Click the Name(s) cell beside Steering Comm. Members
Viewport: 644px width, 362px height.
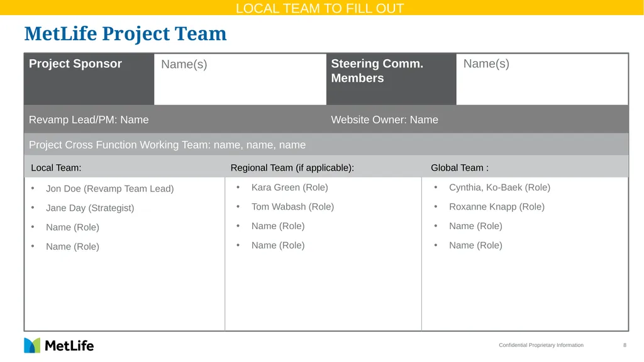(542, 79)
